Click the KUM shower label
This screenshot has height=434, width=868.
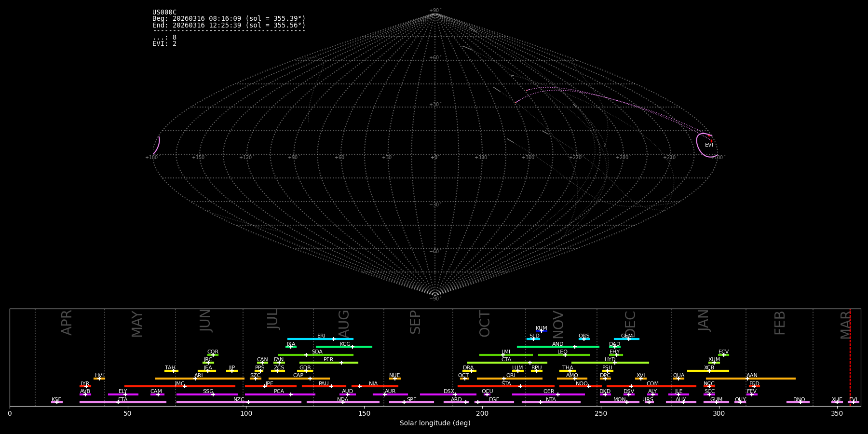[x=542, y=328]
